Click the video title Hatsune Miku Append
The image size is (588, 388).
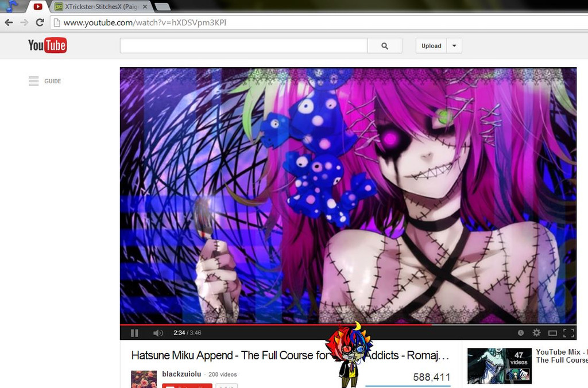(290, 355)
